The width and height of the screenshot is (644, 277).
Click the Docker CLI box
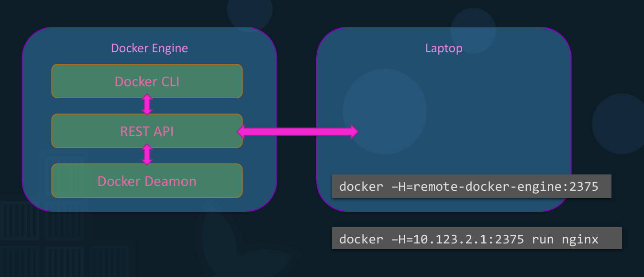(x=147, y=81)
